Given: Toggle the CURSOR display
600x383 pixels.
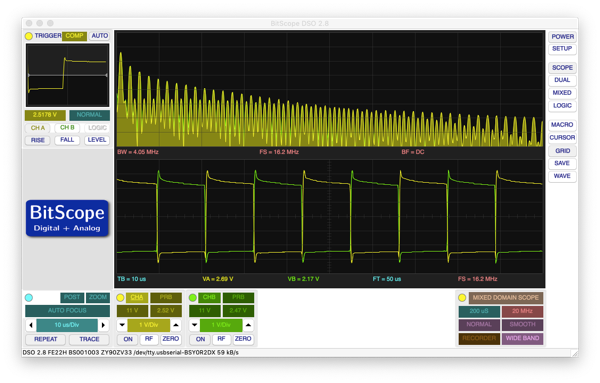Looking at the screenshot, I should pos(562,138).
